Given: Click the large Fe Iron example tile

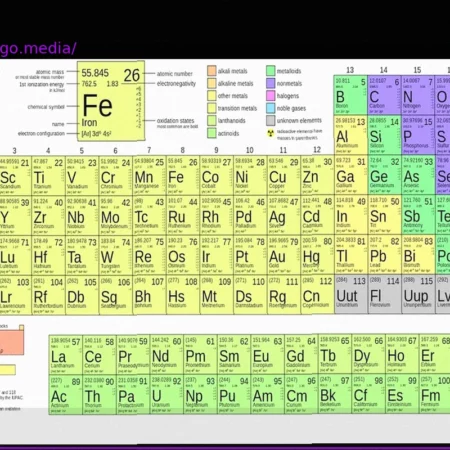Looking at the screenshot, I should [111, 101].
